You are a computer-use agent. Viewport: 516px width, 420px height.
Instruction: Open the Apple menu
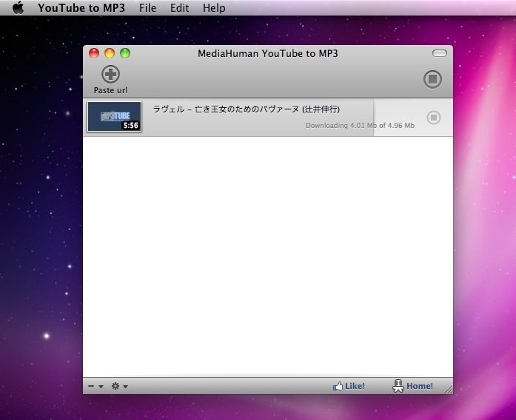(x=19, y=8)
